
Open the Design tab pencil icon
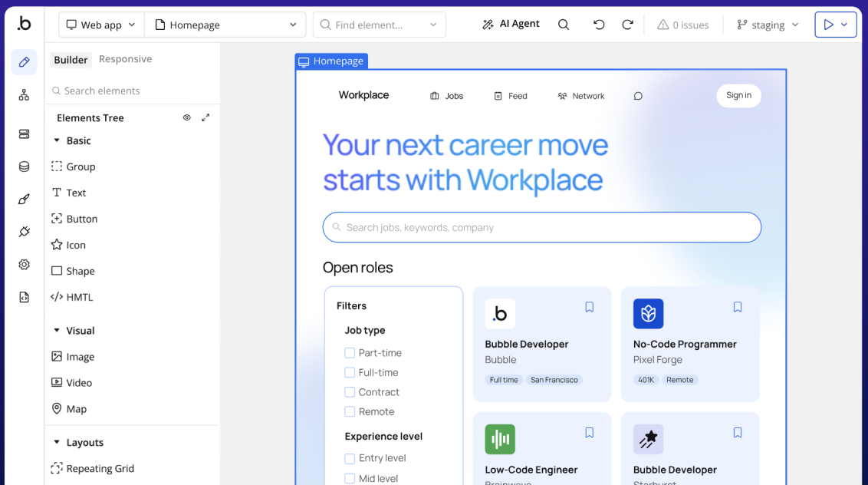pos(24,61)
